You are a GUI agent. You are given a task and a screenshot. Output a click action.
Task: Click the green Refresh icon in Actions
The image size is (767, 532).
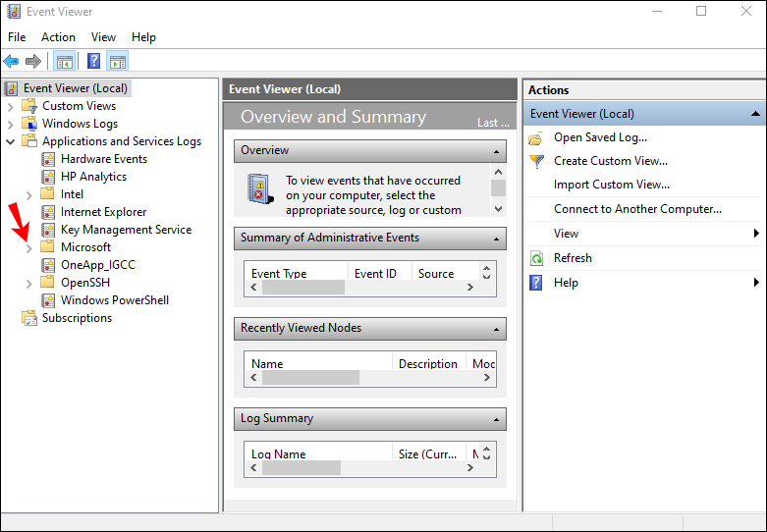(x=536, y=258)
